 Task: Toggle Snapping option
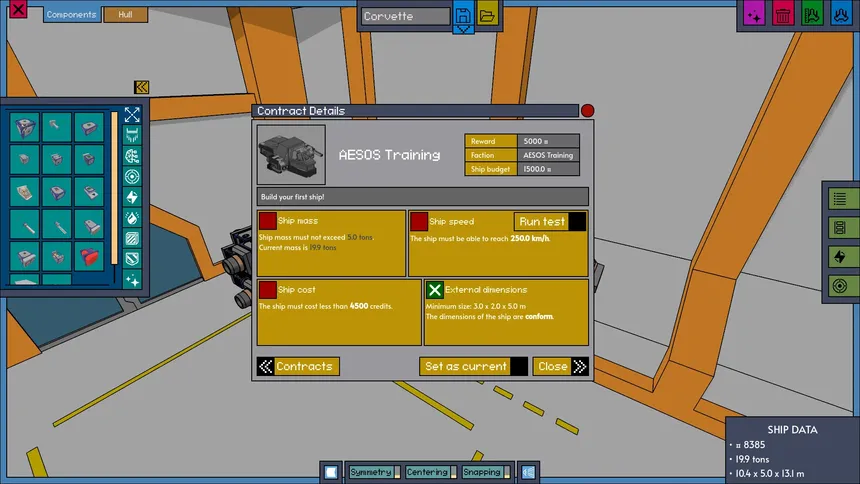click(x=482, y=472)
